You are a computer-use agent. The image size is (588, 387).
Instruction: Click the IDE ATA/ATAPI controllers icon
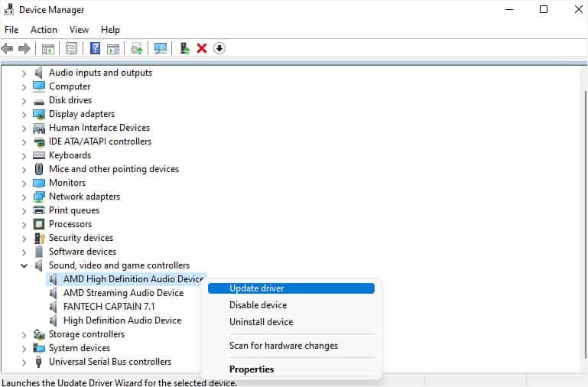(39, 141)
